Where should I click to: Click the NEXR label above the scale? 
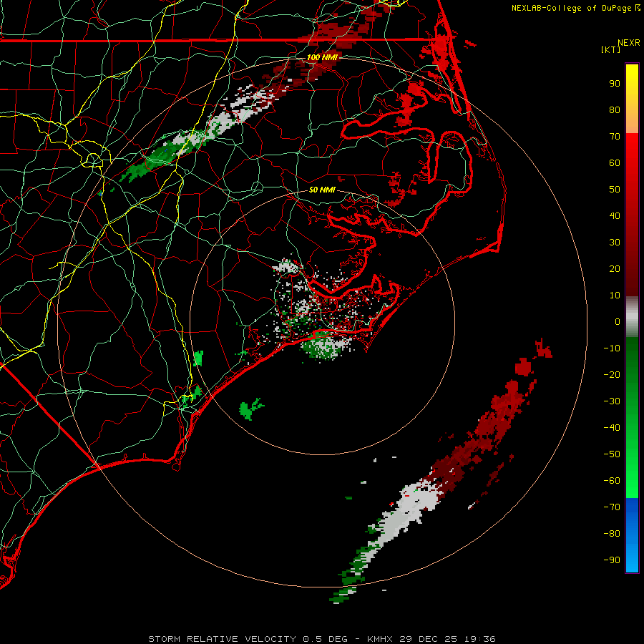click(x=629, y=43)
